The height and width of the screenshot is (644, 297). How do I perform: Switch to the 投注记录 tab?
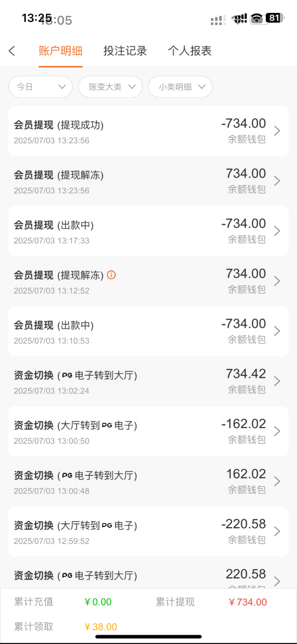tap(125, 51)
